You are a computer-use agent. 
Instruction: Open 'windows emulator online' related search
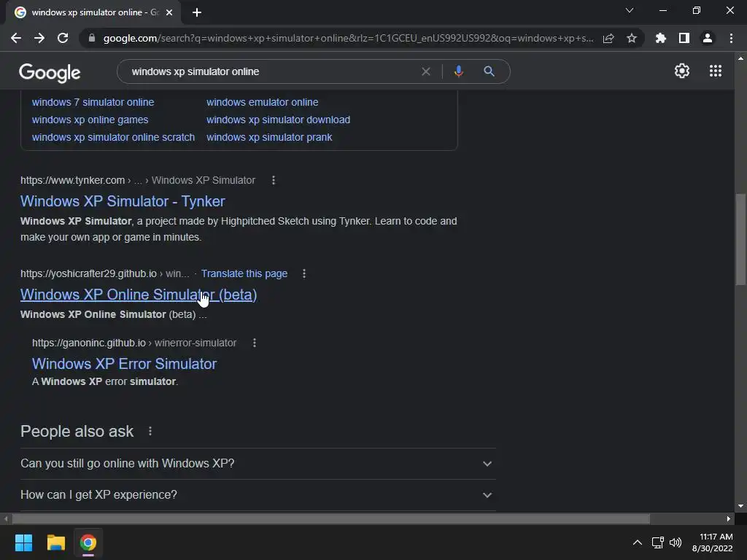tap(262, 102)
